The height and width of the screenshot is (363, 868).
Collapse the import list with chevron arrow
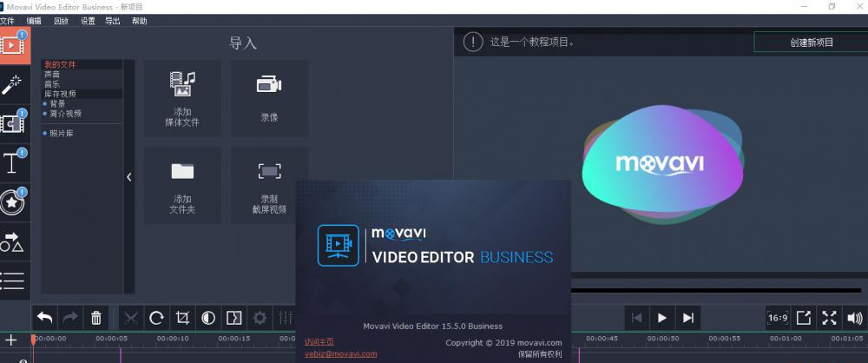[x=129, y=177]
